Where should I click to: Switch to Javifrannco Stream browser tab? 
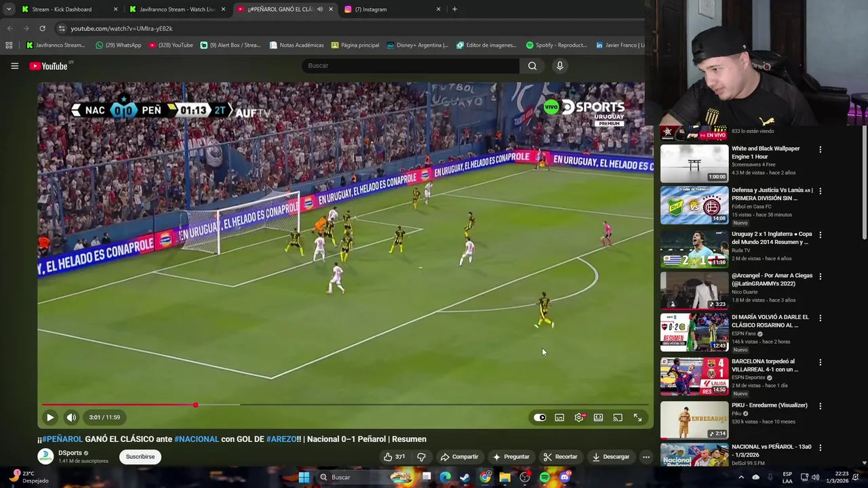(178, 9)
